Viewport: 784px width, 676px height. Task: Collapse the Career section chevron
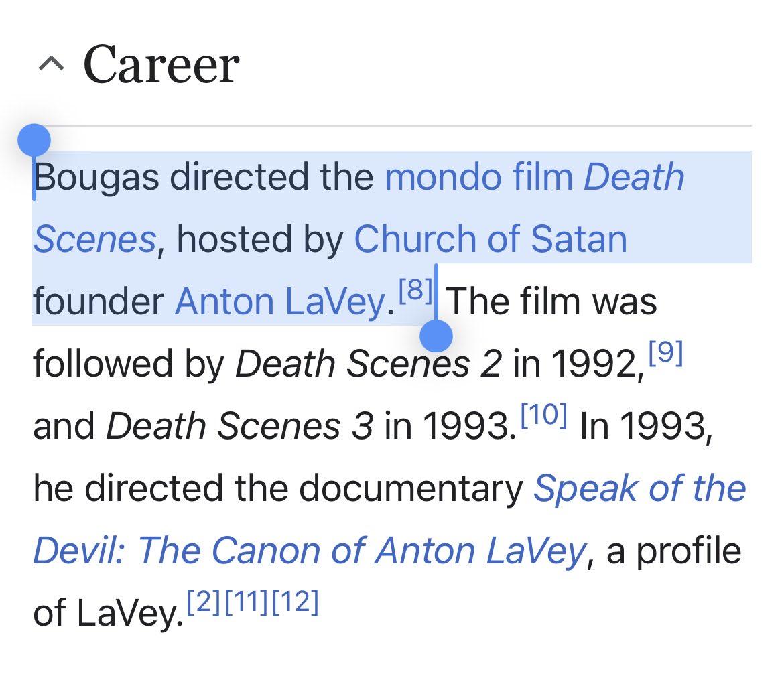click(51, 65)
